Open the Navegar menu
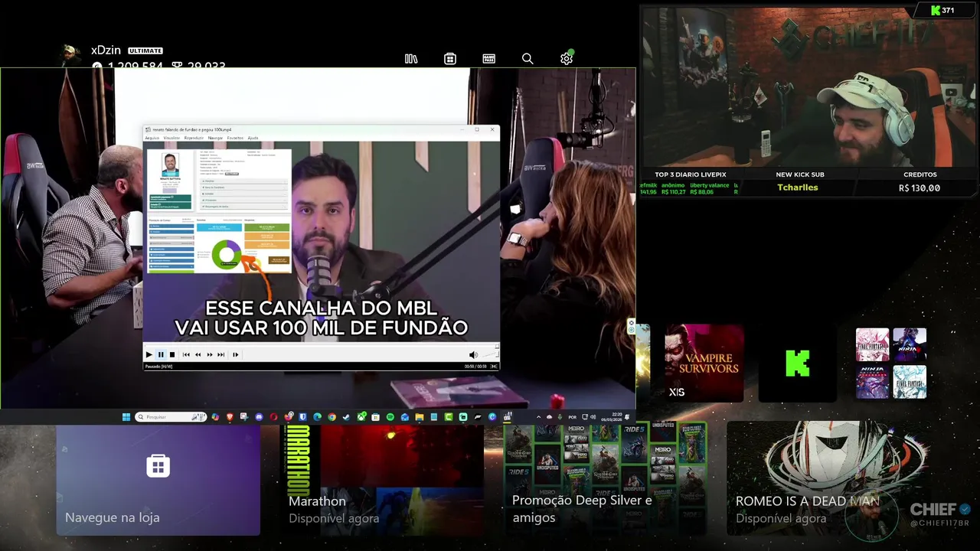 (216, 138)
